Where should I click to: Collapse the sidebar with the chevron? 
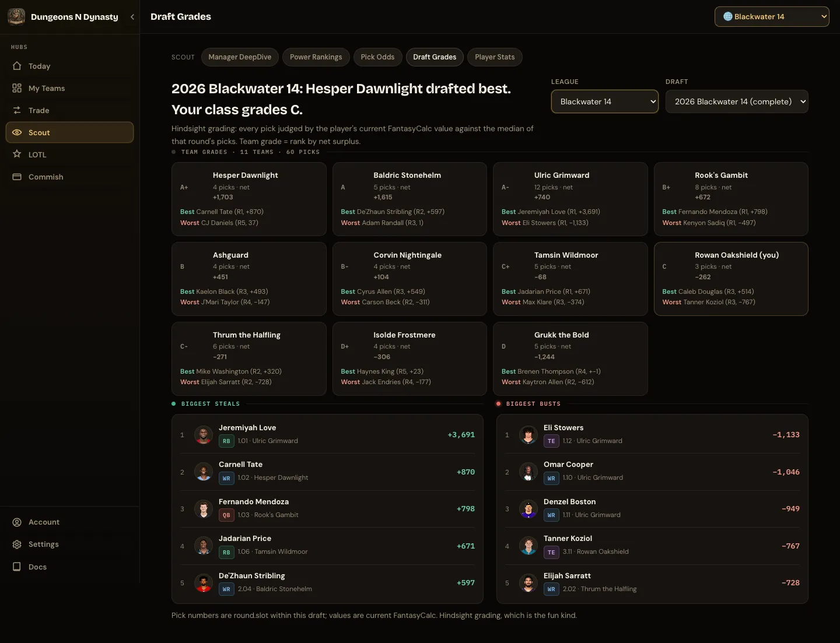132,17
